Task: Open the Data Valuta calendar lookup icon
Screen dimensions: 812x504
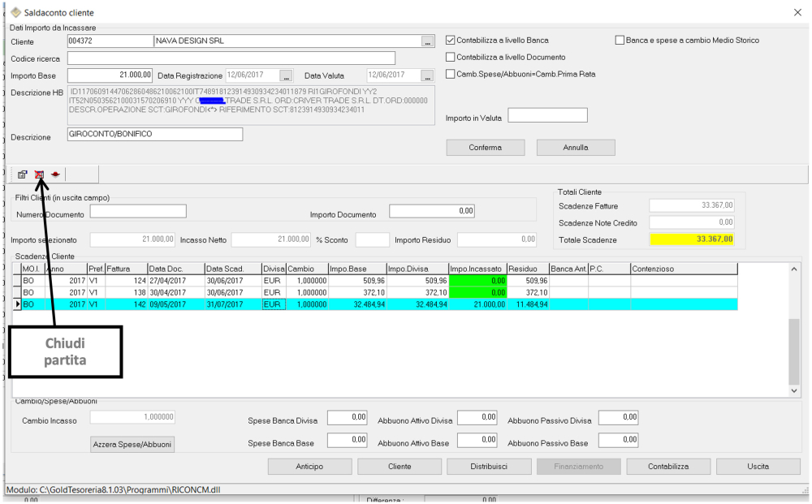Action: [x=428, y=73]
